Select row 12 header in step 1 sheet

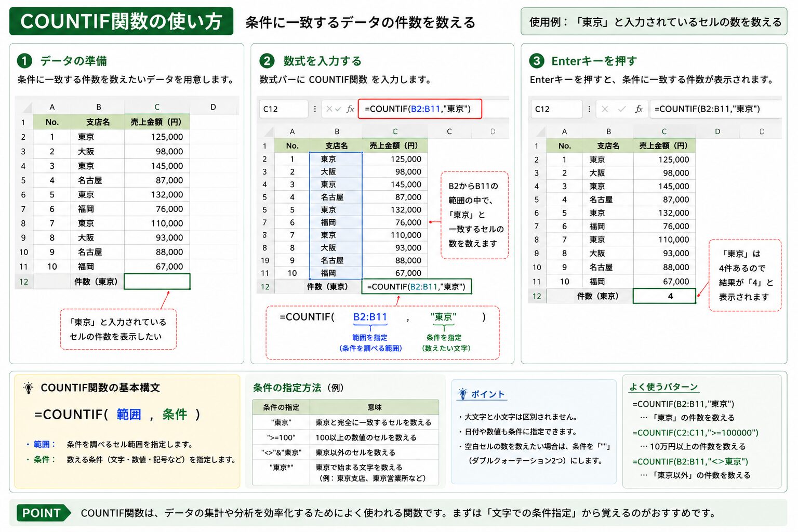click(x=24, y=282)
